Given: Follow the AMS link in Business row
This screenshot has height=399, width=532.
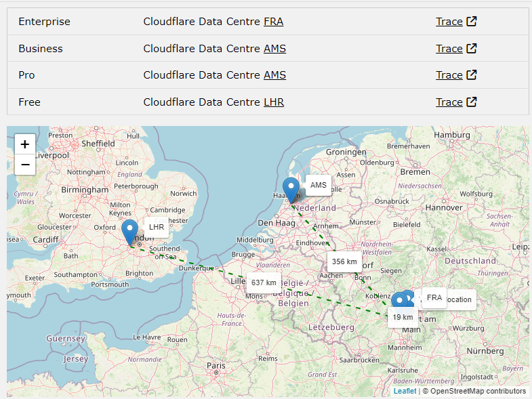Looking at the screenshot, I should 275,49.
